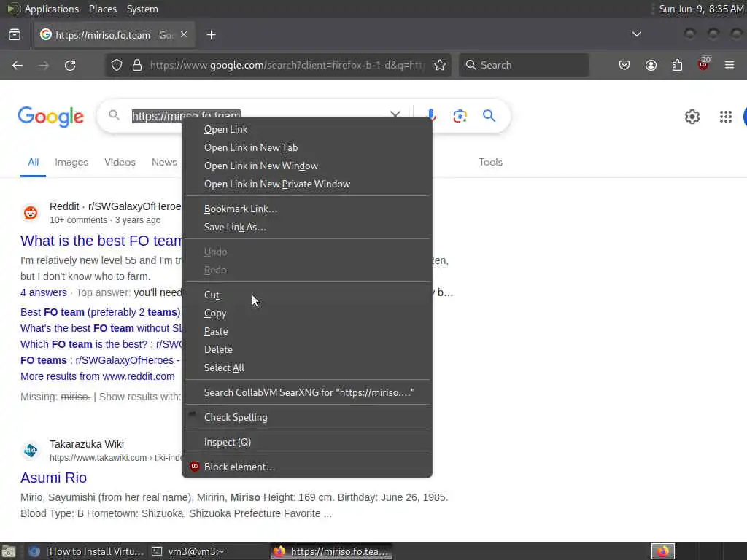Open the 4 answers link
747x560 pixels.
pos(43,292)
